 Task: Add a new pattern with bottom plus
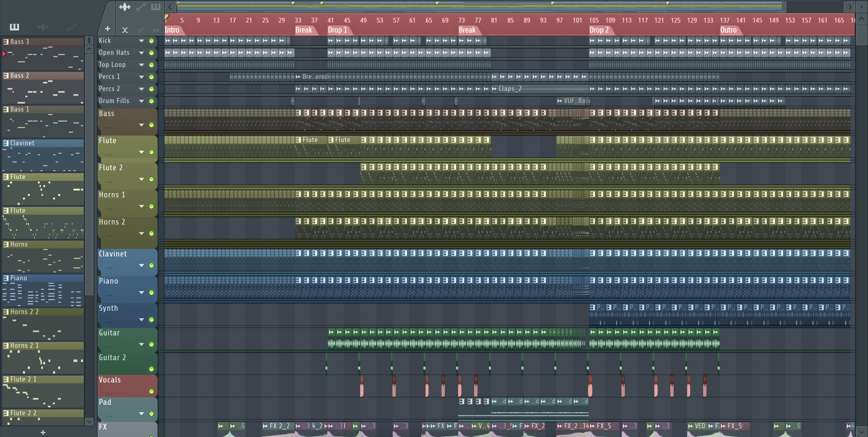click(x=43, y=432)
